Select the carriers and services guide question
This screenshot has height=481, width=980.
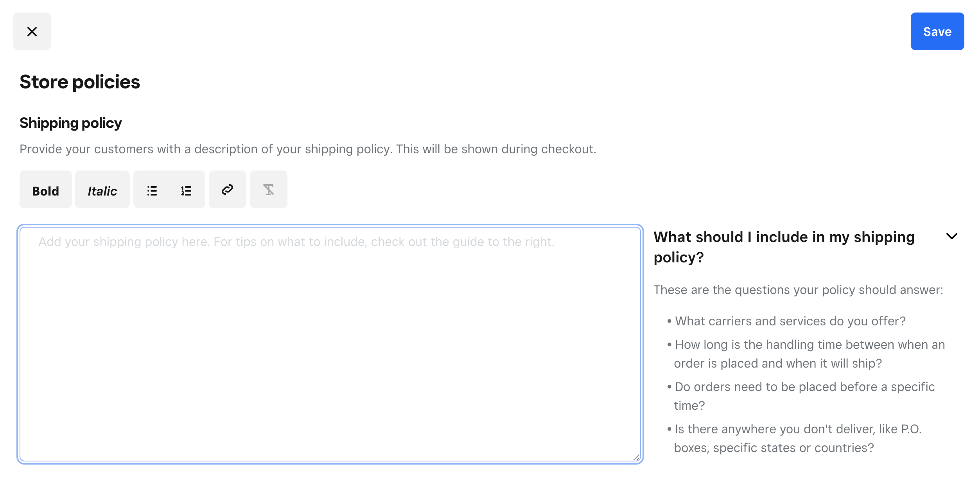(790, 321)
